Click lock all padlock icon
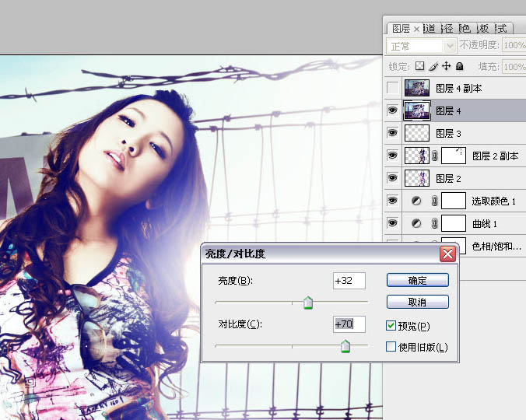This screenshot has height=420, width=526. coord(459,67)
